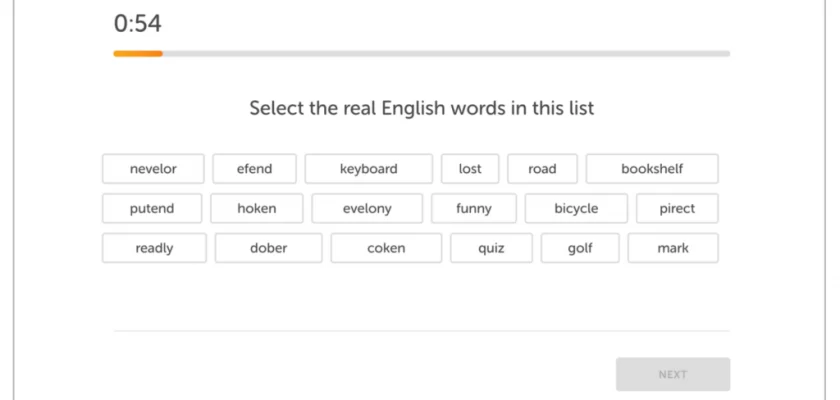Choose the word 'funny'
Image resolution: width=840 pixels, height=400 pixels.
click(474, 209)
